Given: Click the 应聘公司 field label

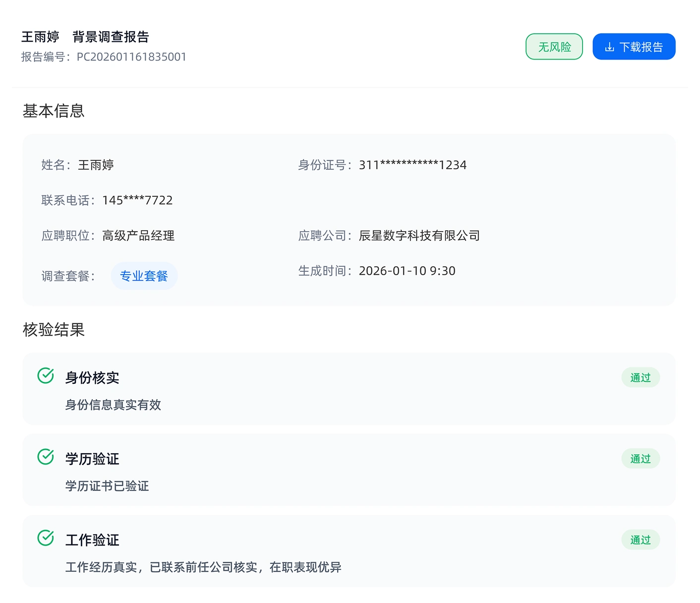Looking at the screenshot, I should [x=325, y=236].
